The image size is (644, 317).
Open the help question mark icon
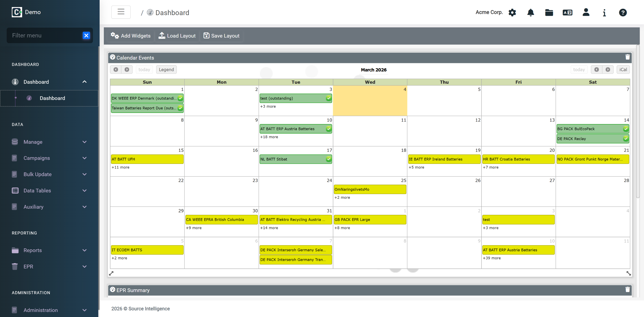623,13
